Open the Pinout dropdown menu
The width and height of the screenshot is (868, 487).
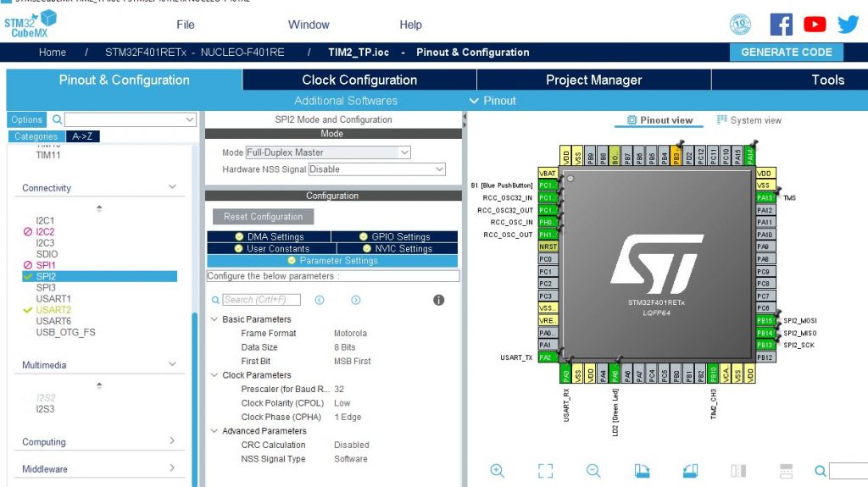tap(492, 101)
